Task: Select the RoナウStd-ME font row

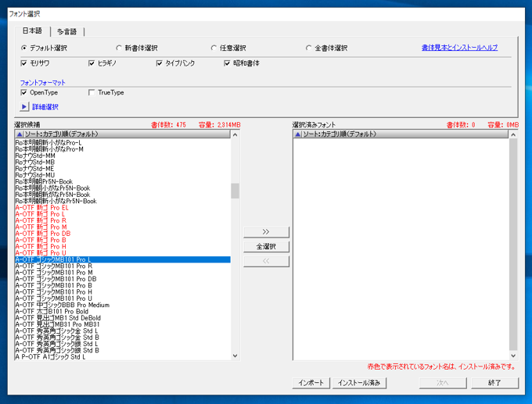Action: (123, 169)
